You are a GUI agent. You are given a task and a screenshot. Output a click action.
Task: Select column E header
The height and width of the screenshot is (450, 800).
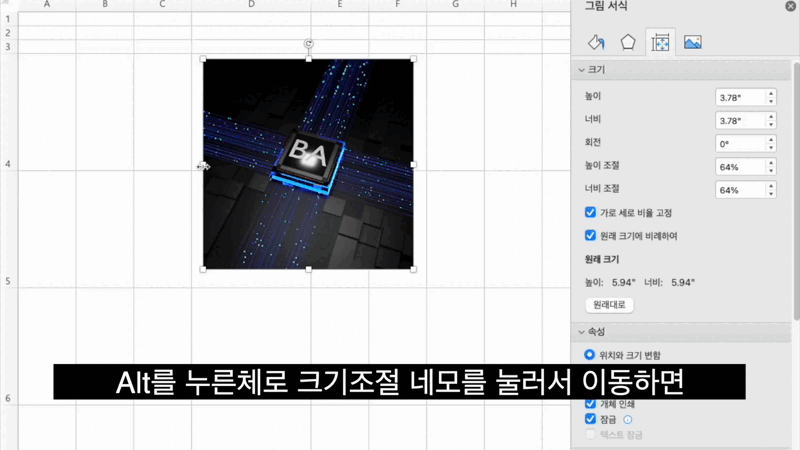point(340,5)
